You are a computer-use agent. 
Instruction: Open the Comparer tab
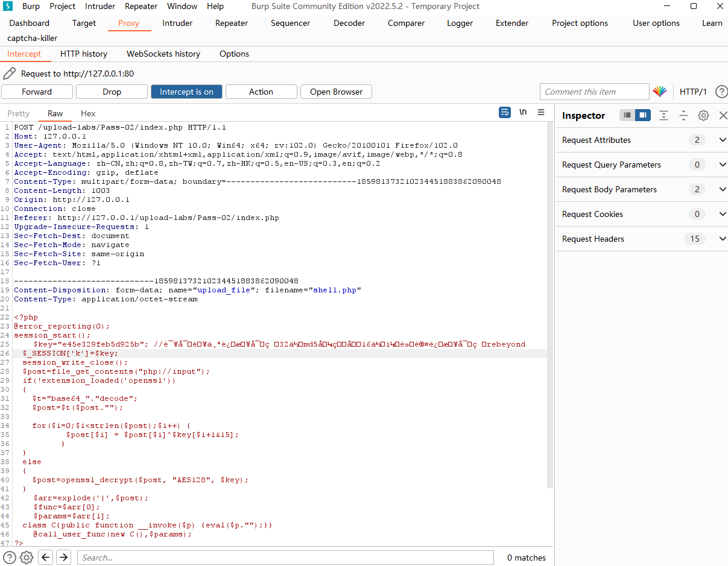(x=406, y=23)
